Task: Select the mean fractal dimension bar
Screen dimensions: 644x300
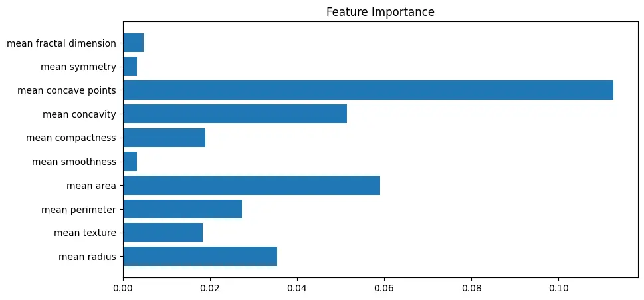Action: pos(133,43)
